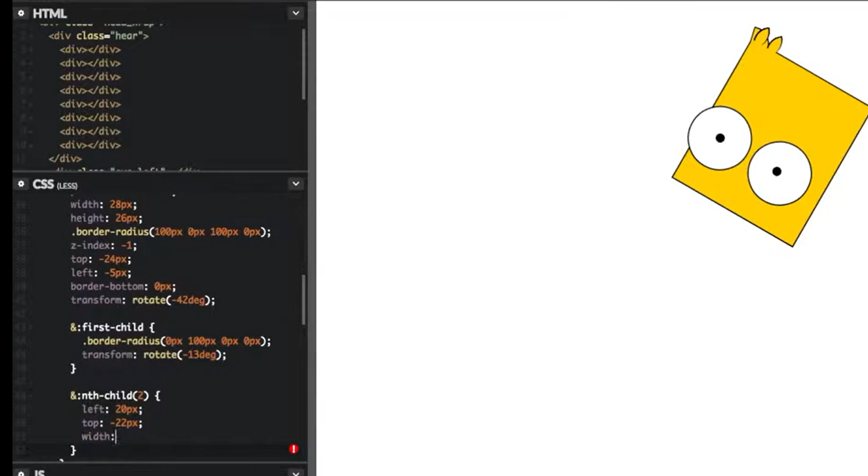Open the CSS panel settings gear

coord(21,184)
